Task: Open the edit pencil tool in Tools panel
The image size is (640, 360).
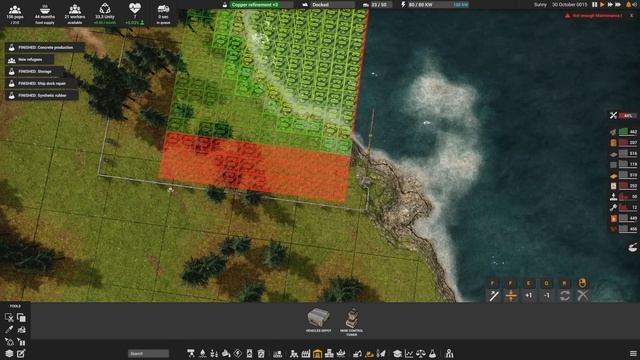Action: [x=21, y=353]
